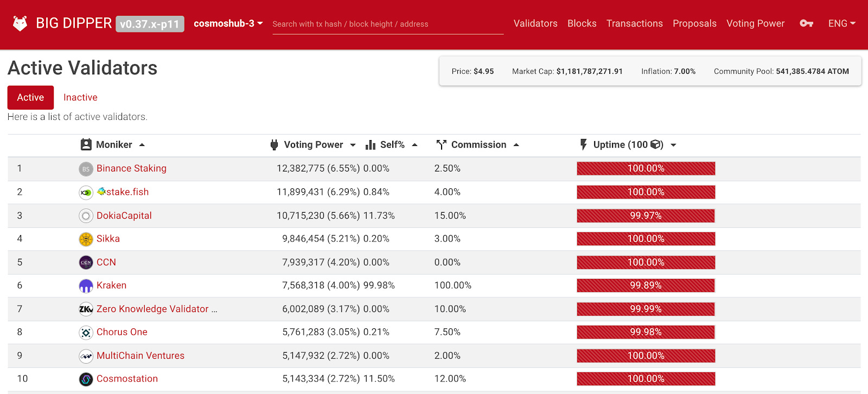868x394 pixels.
Task: Expand Voting Power sort dropdown arrow
Action: point(353,145)
